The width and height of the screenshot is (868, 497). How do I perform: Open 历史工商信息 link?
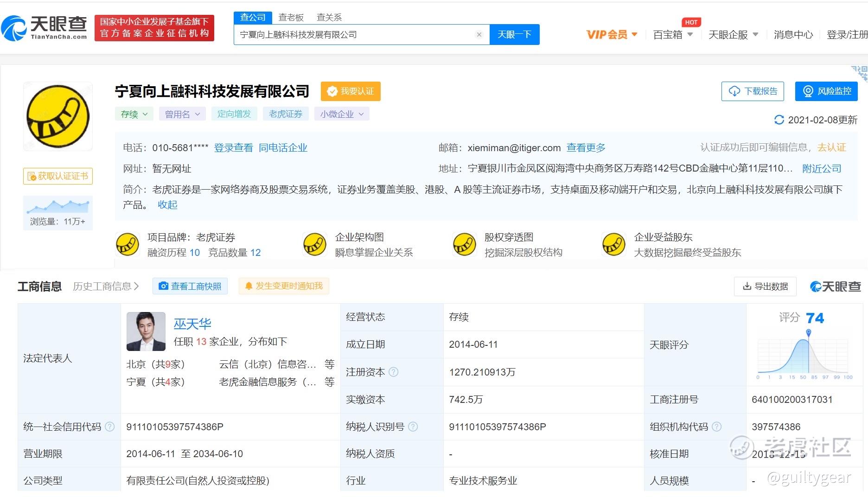point(106,287)
